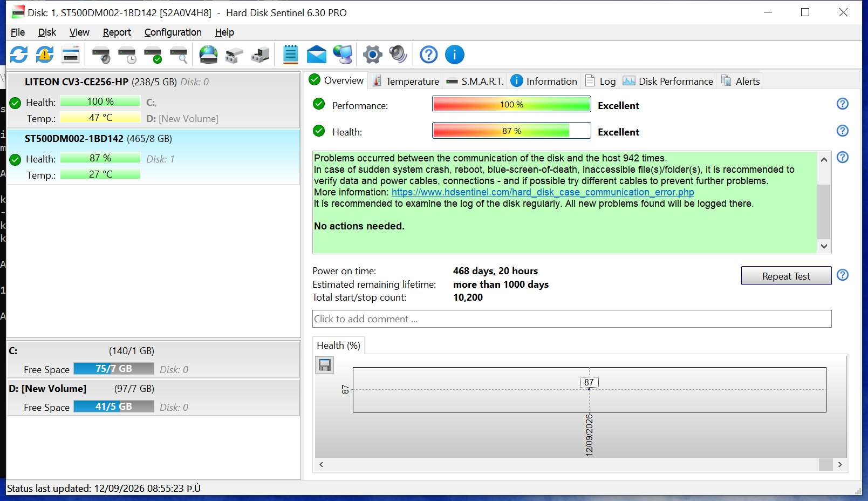Open the Report menu
Viewport: 868px width, 501px height.
(x=117, y=32)
